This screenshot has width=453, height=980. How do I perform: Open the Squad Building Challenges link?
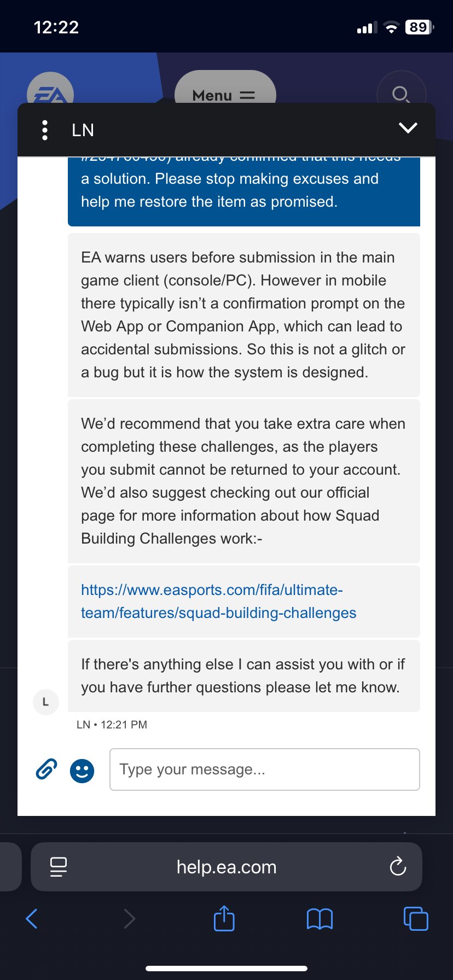click(218, 602)
